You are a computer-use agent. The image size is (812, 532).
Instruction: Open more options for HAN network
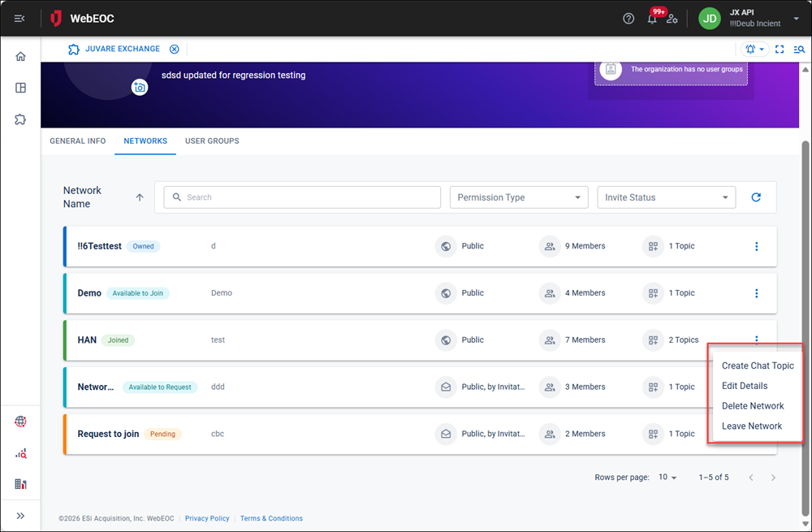click(756, 340)
